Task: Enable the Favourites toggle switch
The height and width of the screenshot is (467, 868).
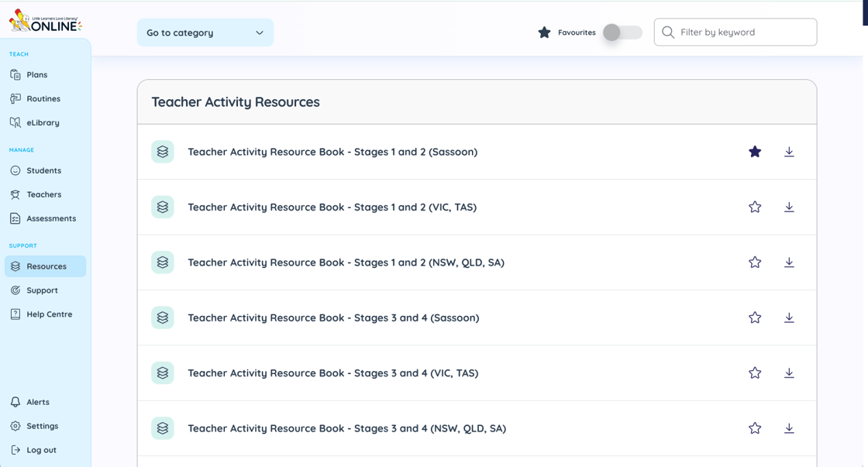Action: tap(622, 33)
